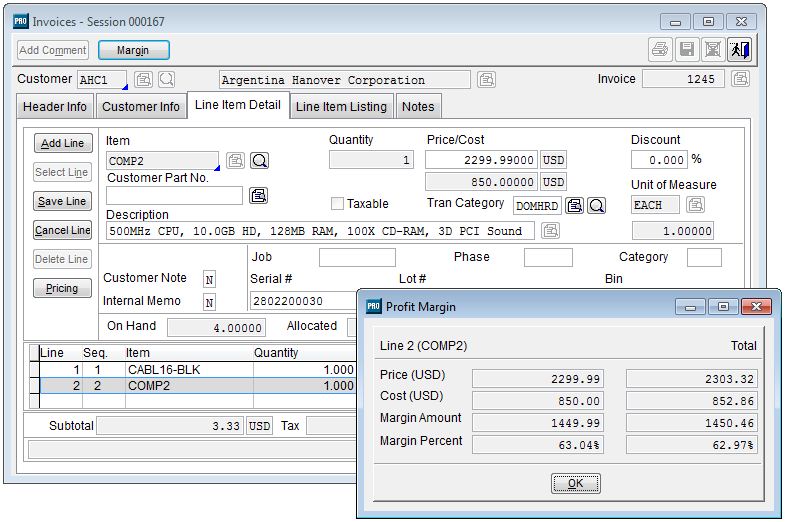Click the print icon in Invoices toolbar
Viewport: 786px width, 522px height.
tap(660, 50)
